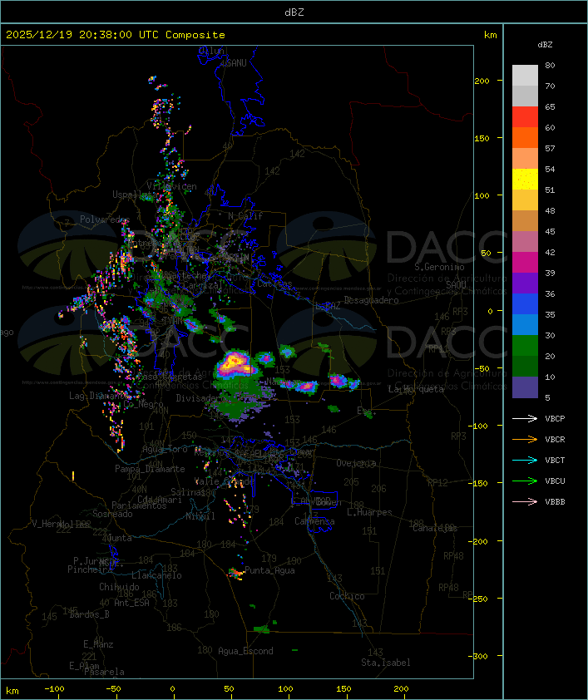The width and height of the screenshot is (588, 700).
Task: Click the 200 km tick on the vertical axis
Action: point(482,81)
